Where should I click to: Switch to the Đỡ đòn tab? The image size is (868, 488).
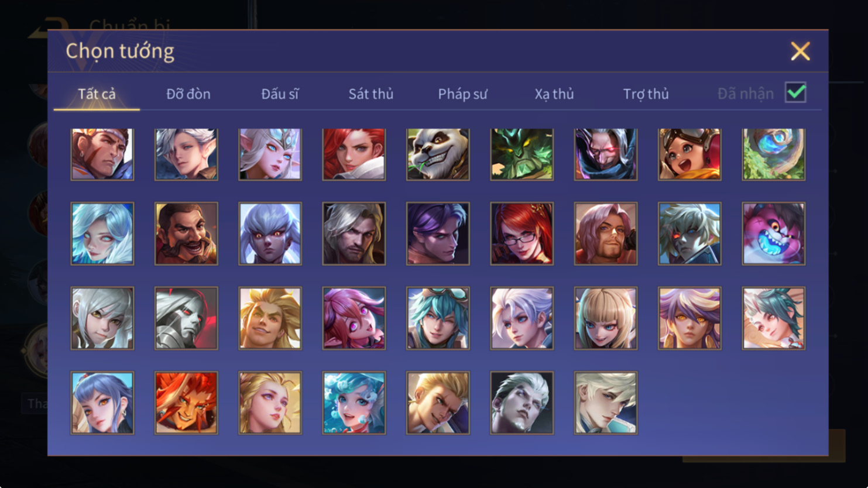188,94
